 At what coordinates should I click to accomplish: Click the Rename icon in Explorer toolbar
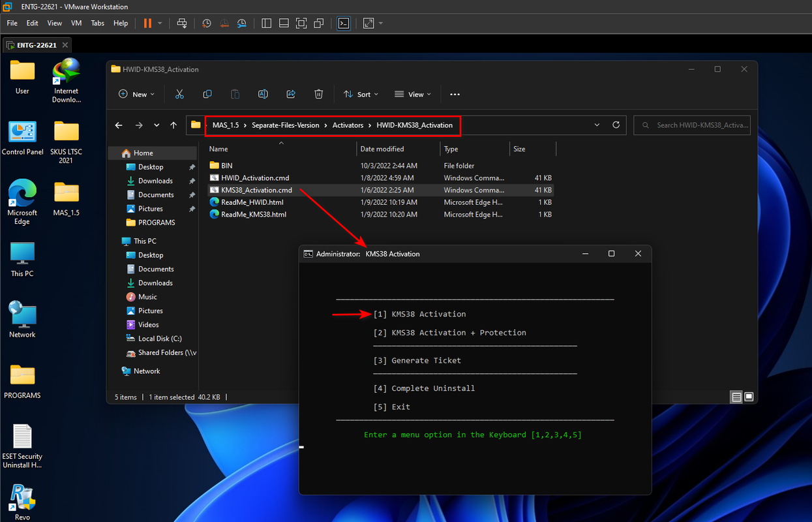263,94
